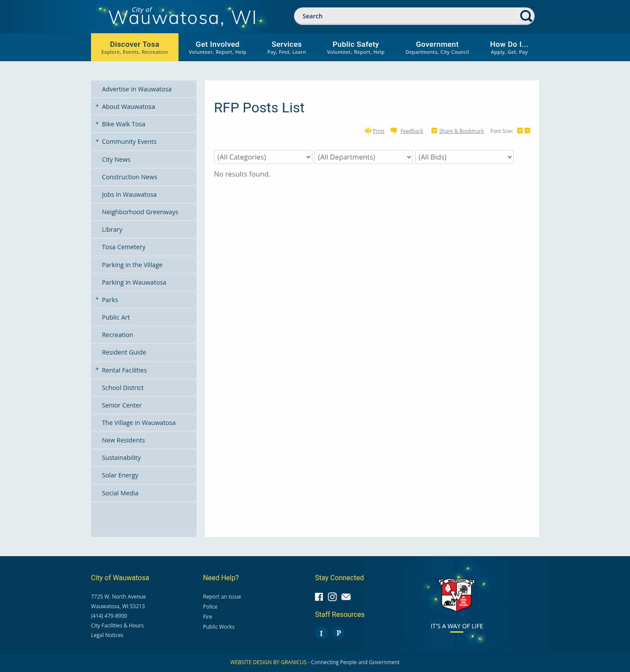
Task: Open School District sidebar item
Action: [143, 388]
